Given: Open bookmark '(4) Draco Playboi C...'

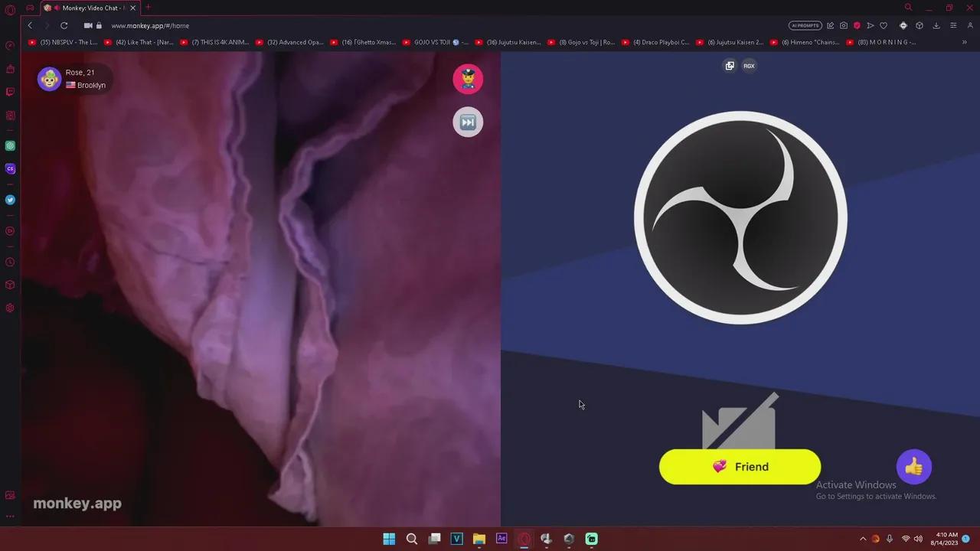Looking at the screenshot, I should click(x=656, y=42).
